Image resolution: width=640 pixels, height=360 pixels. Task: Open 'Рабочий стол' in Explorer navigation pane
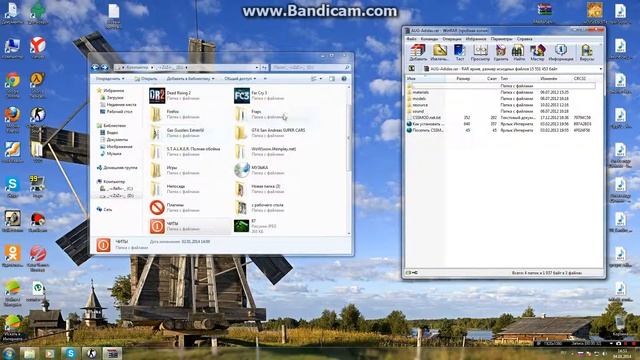(x=116, y=111)
